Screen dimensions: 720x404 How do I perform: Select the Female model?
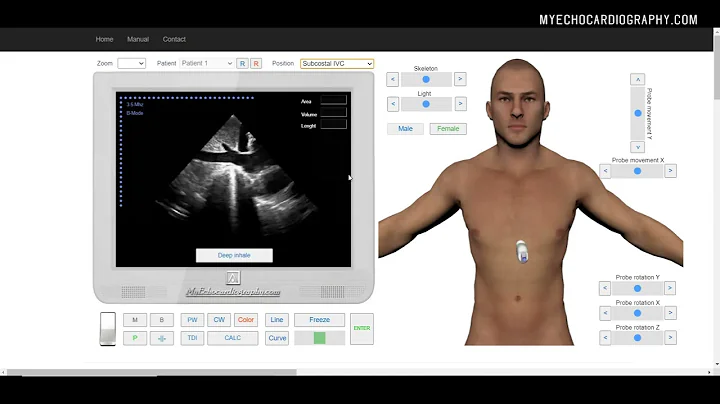click(x=448, y=129)
